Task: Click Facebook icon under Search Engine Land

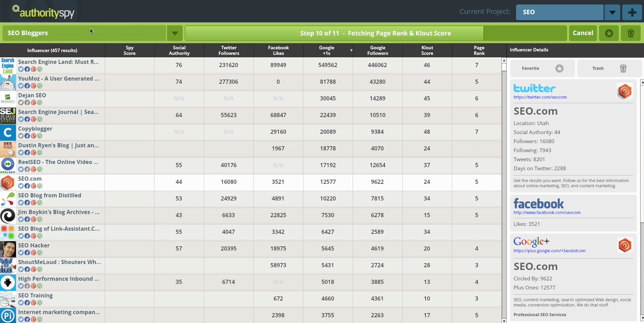Action: (x=27, y=70)
